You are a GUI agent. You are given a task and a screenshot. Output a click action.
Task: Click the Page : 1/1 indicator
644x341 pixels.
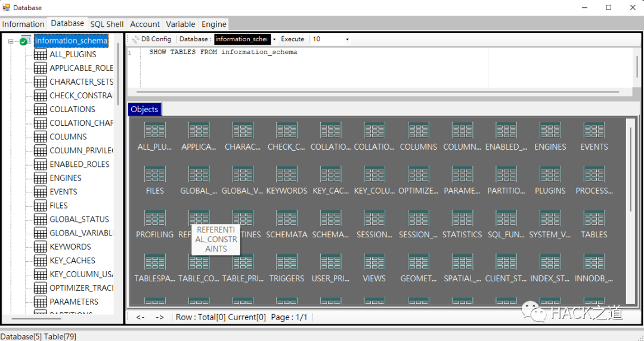pyautogui.click(x=289, y=317)
